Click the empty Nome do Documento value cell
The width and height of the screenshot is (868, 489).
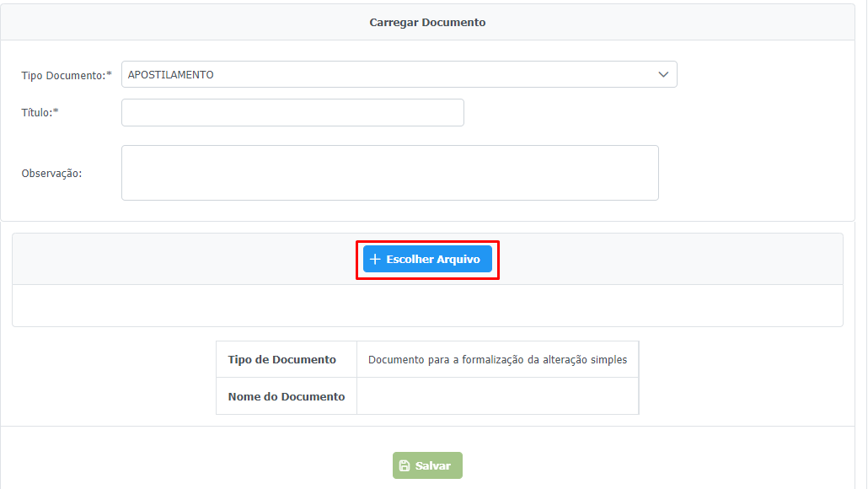497,396
